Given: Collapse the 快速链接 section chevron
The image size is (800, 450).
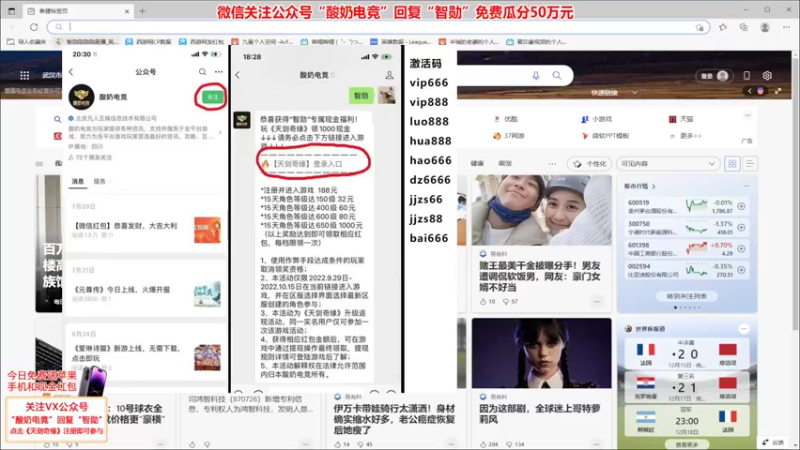Looking at the screenshot, I should [x=634, y=93].
